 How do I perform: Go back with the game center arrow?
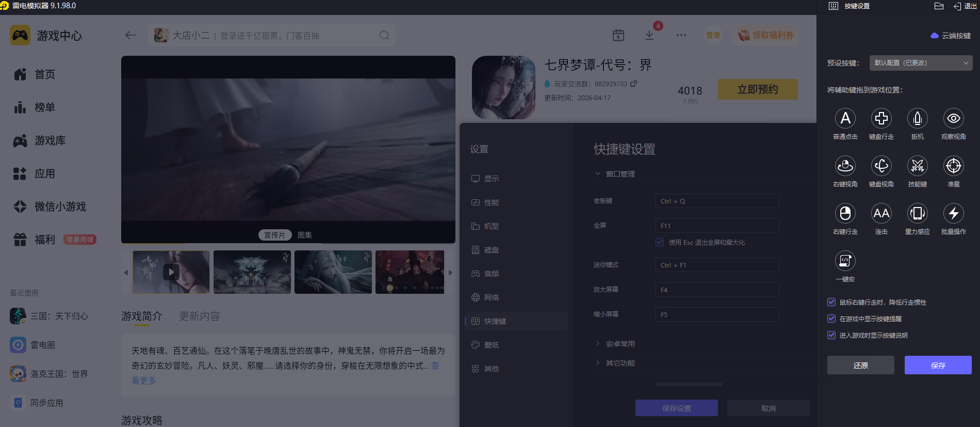pyautogui.click(x=130, y=35)
